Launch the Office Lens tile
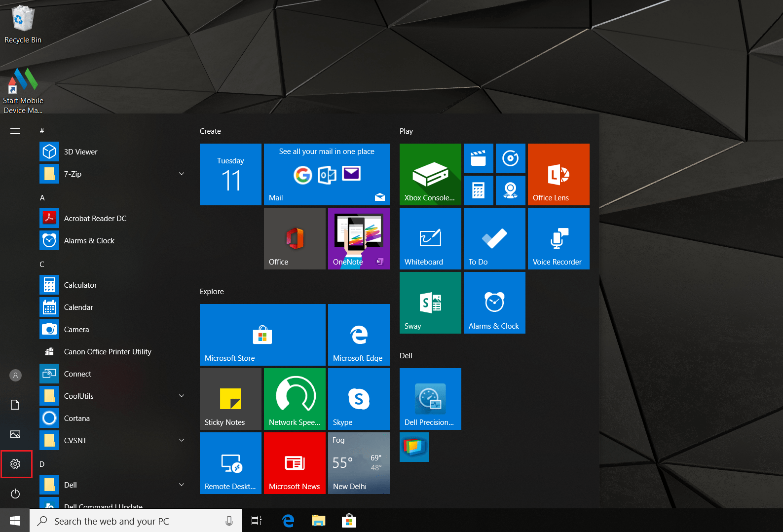Image resolution: width=783 pixels, height=532 pixels. click(x=559, y=174)
